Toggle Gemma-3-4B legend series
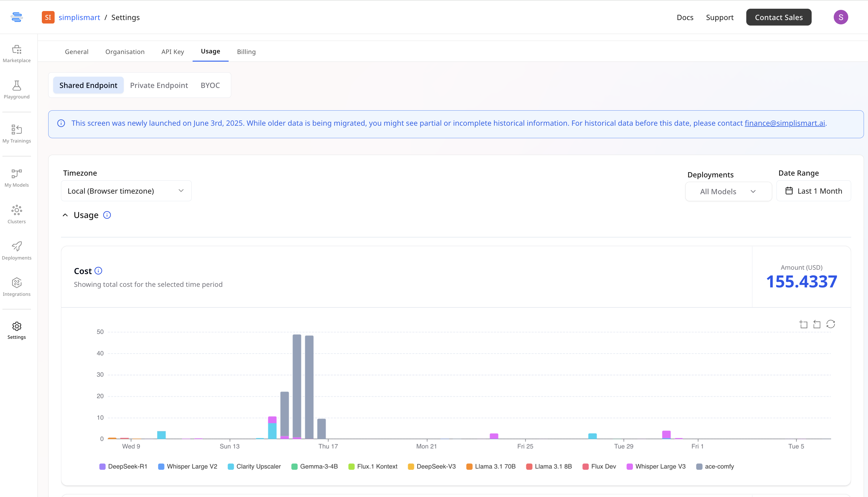This screenshot has height=497, width=868. (315, 467)
